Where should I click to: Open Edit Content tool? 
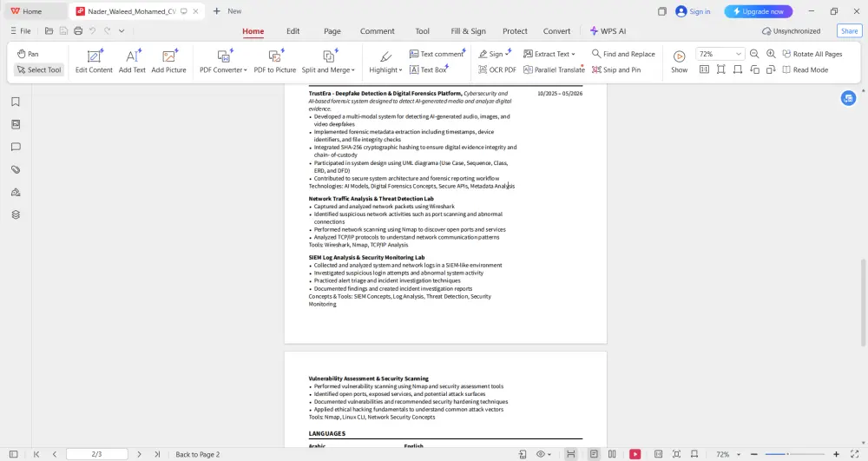(x=94, y=62)
